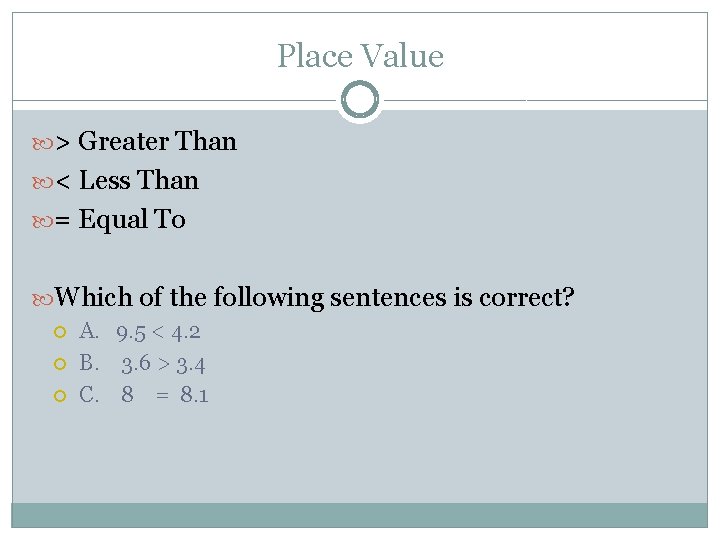Click the teal footer bar
Viewport: 720px width, 540px height.
[x=360, y=514]
